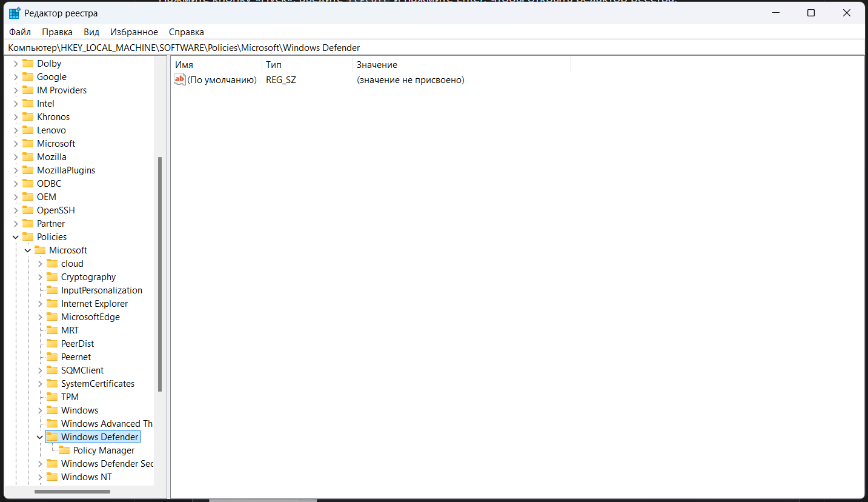Sort values by Имя column header
This screenshot has width=868, height=502.
pos(216,65)
